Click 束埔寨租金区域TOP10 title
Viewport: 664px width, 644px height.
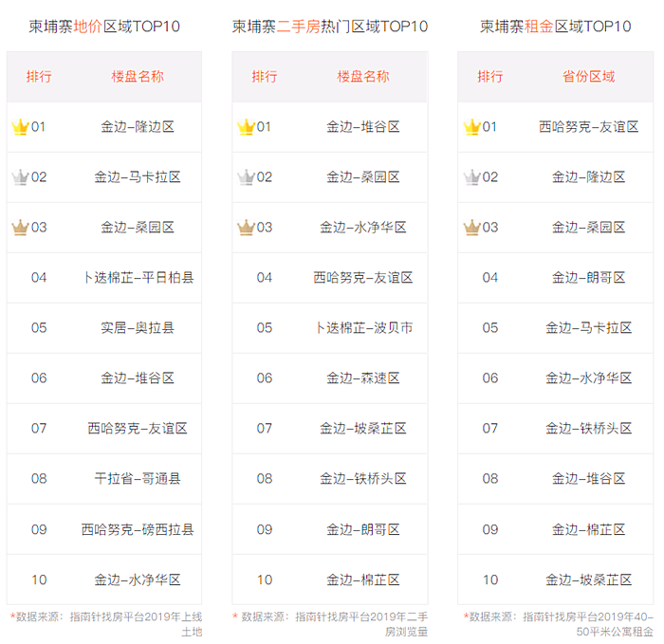(x=555, y=27)
